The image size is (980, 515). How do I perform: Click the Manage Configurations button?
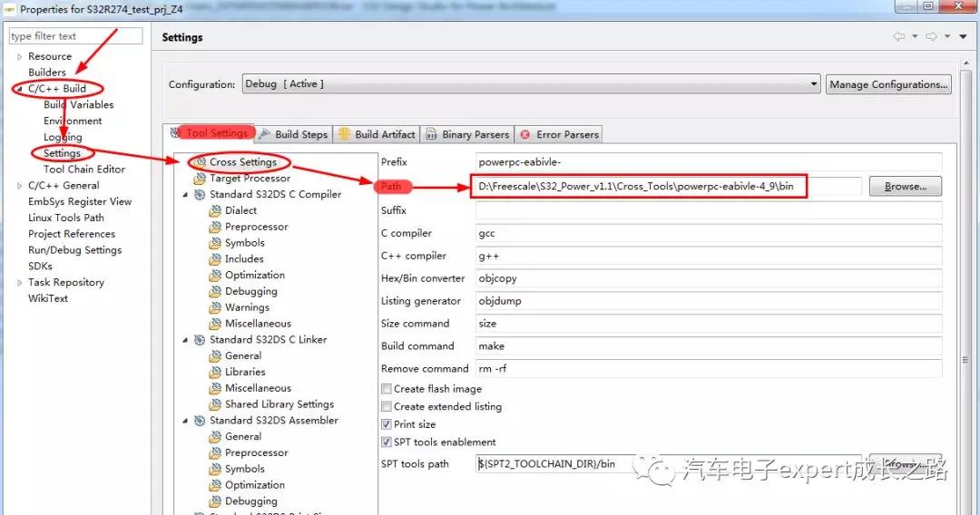click(888, 84)
